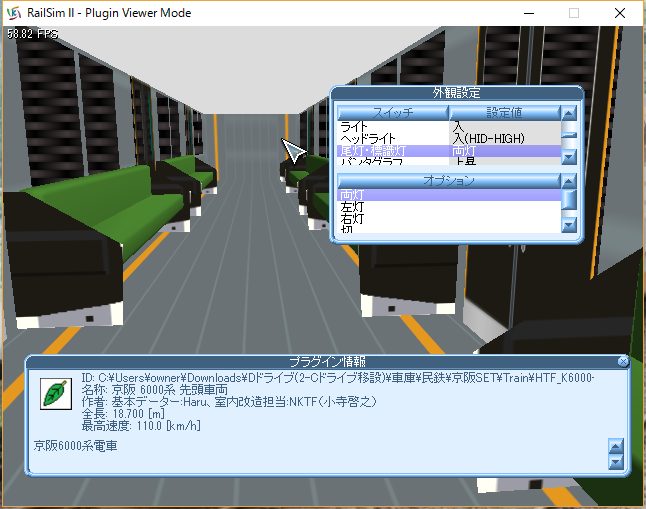Screen dimensions: 646x509
Task: Select the パンタグラフ switch row
Action: (449, 161)
